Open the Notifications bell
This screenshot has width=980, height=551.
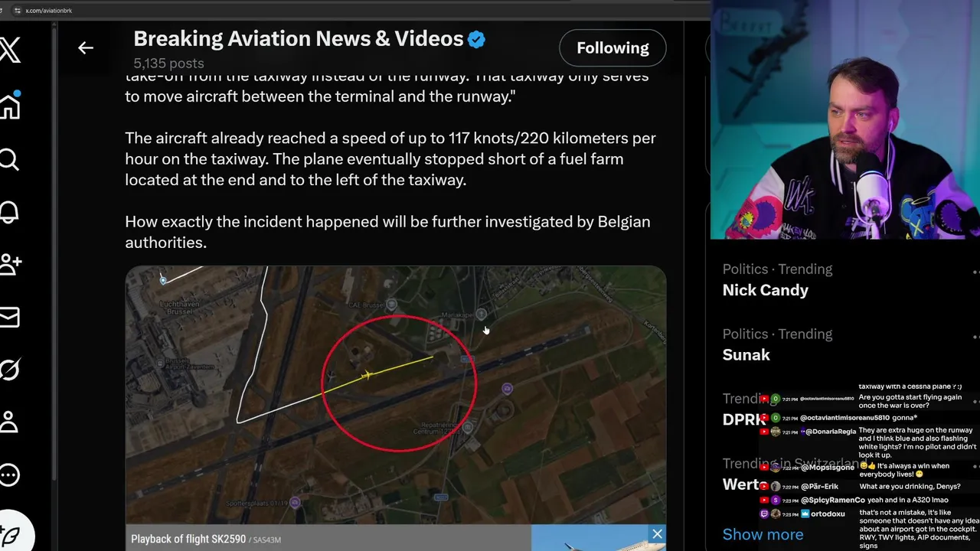click(9, 212)
